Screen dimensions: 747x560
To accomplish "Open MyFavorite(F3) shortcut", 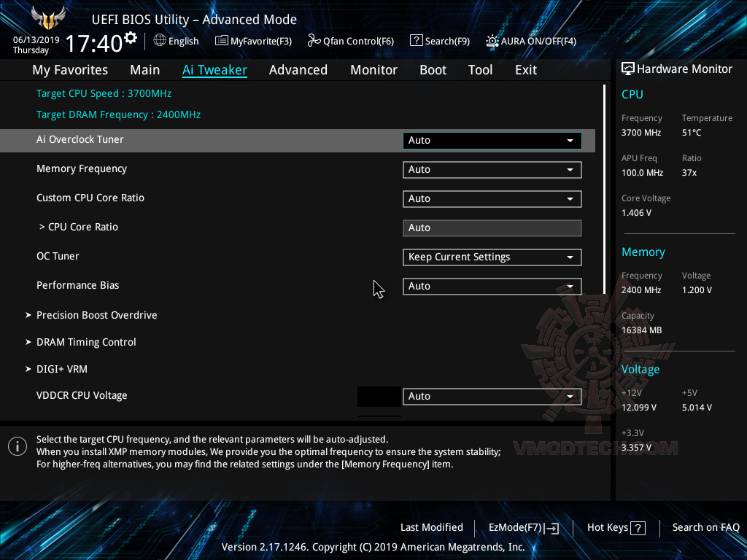I will 253,41.
